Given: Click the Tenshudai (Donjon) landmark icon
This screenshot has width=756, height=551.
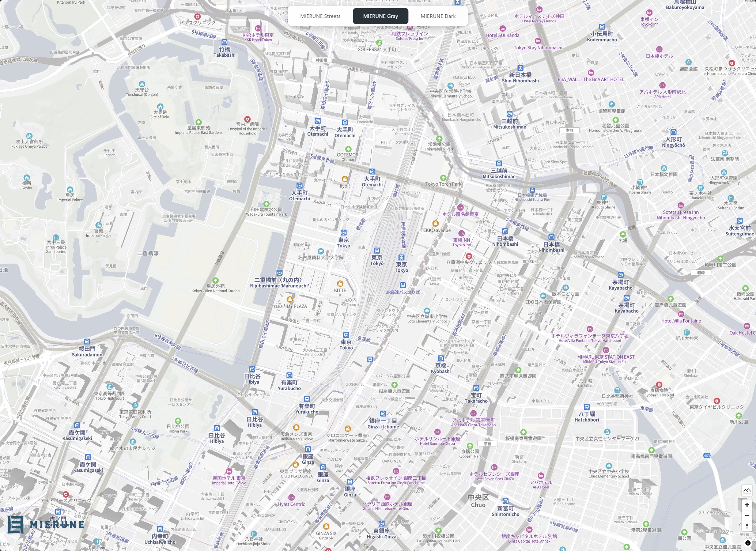Looking at the screenshot, I should point(142,84).
